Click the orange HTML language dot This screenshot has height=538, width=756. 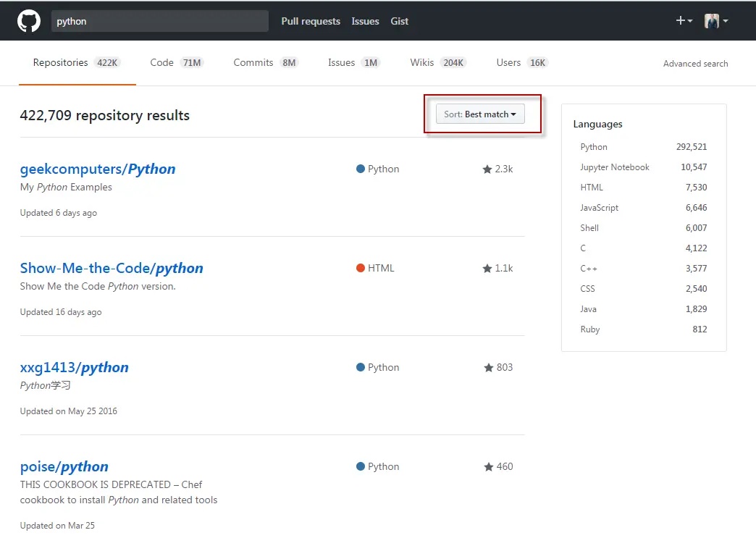tap(360, 268)
